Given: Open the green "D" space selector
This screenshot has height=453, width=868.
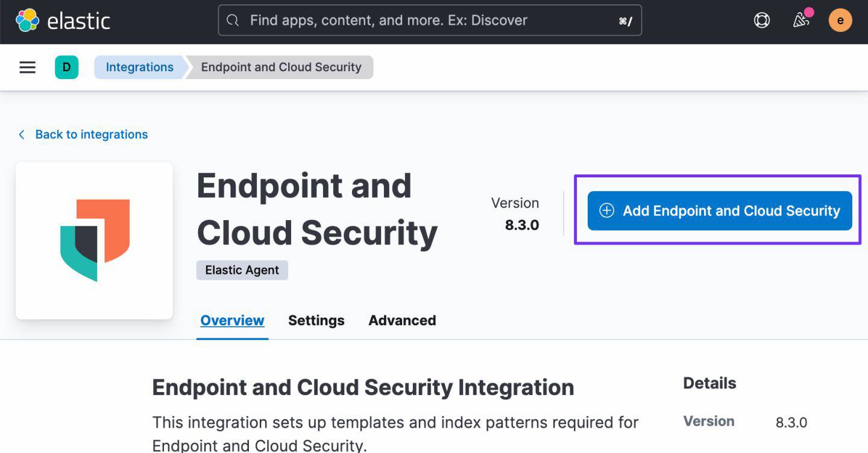Looking at the screenshot, I should [66, 67].
